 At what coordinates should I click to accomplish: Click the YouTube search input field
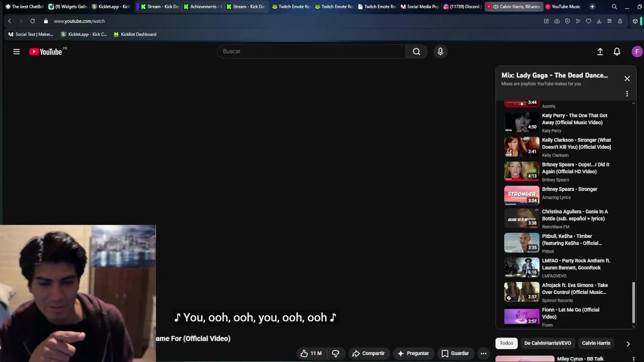click(311, 51)
